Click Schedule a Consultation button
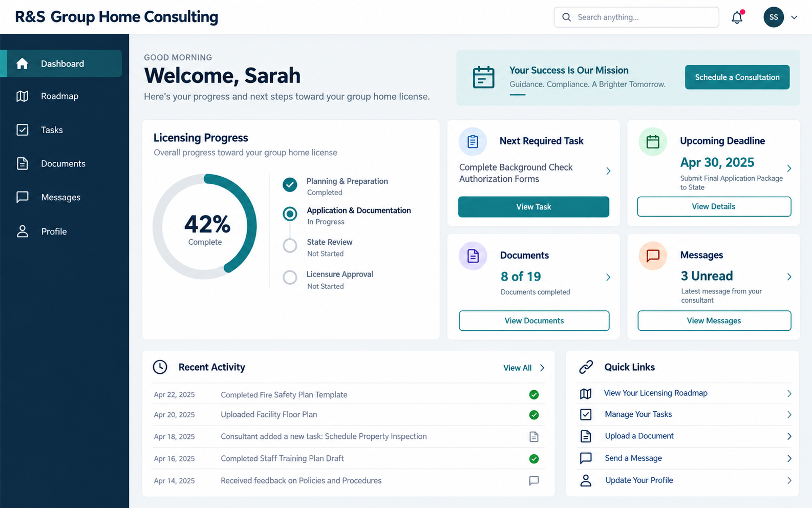 [x=737, y=77]
